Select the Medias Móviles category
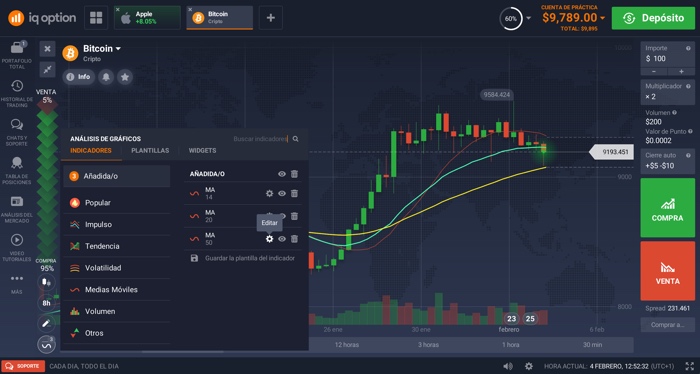The width and height of the screenshot is (700, 374). (x=117, y=290)
